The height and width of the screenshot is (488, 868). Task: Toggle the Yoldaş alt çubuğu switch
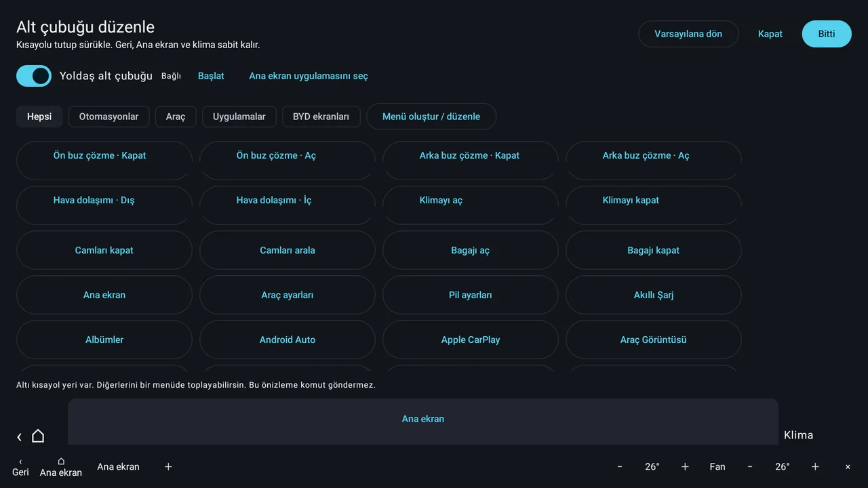[34, 76]
